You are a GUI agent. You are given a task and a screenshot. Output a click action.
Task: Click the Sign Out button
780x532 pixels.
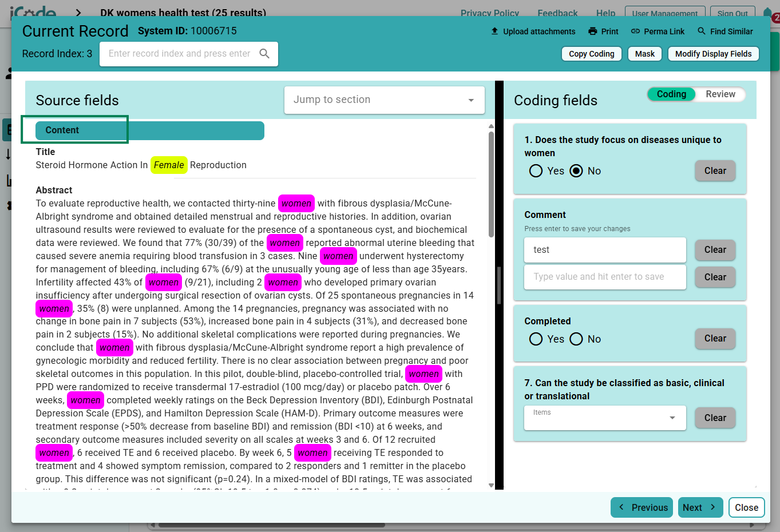[733, 13]
